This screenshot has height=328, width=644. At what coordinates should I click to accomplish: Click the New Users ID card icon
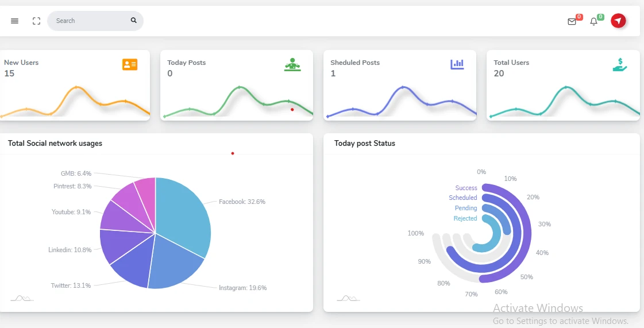pyautogui.click(x=130, y=64)
